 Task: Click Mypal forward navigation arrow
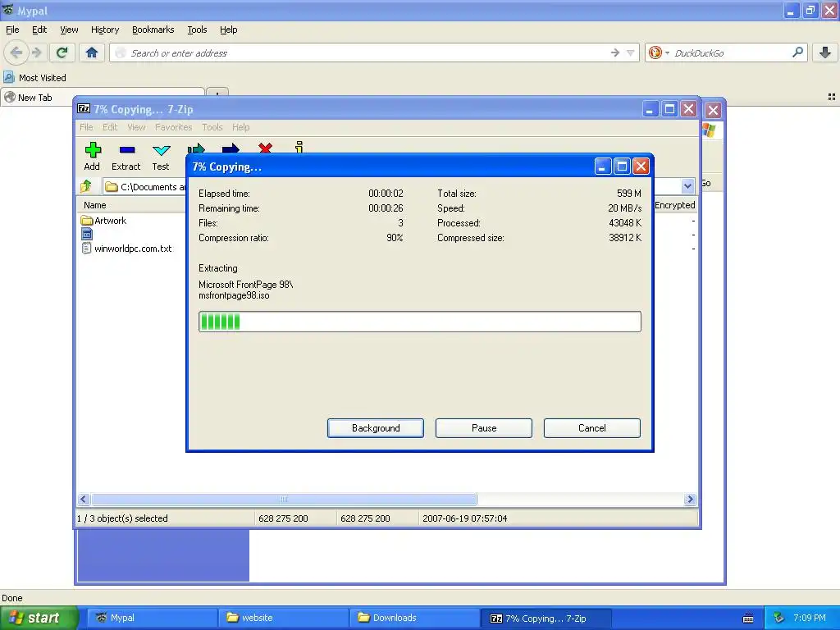36,52
